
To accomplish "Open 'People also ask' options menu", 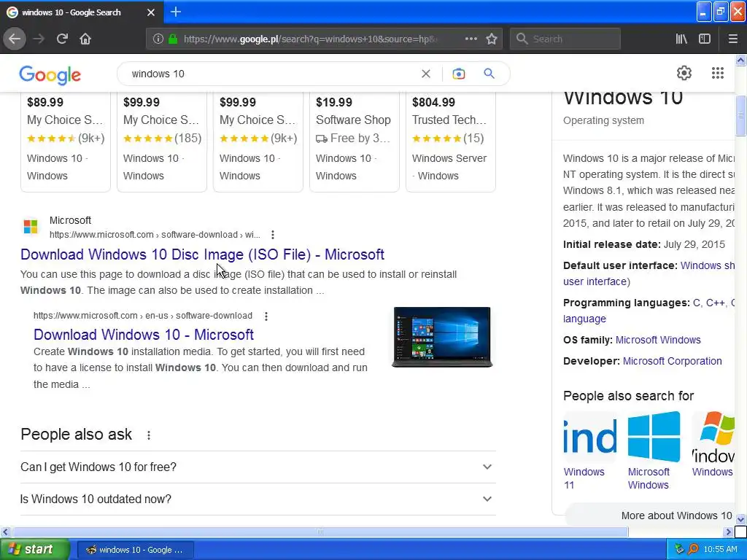I will [149, 435].
